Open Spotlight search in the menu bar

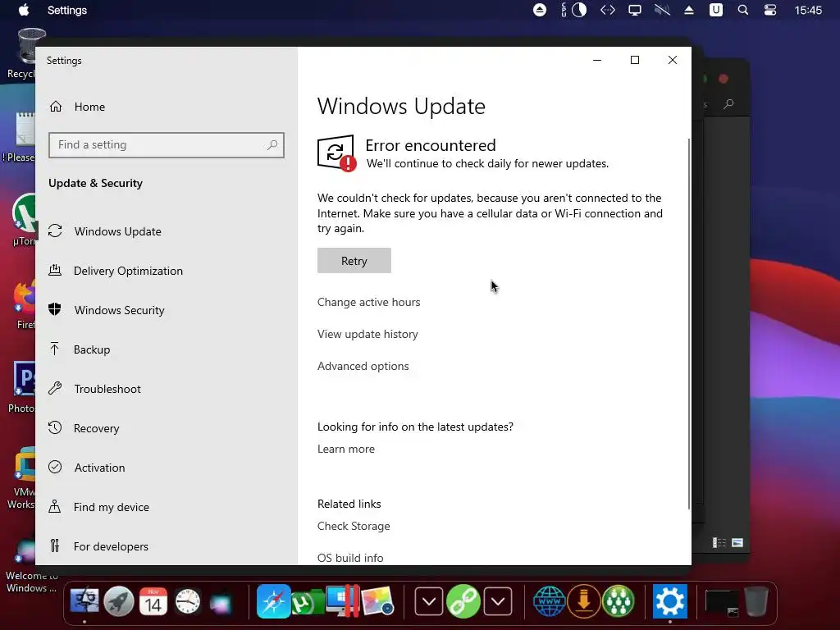(x=742, y=10)
